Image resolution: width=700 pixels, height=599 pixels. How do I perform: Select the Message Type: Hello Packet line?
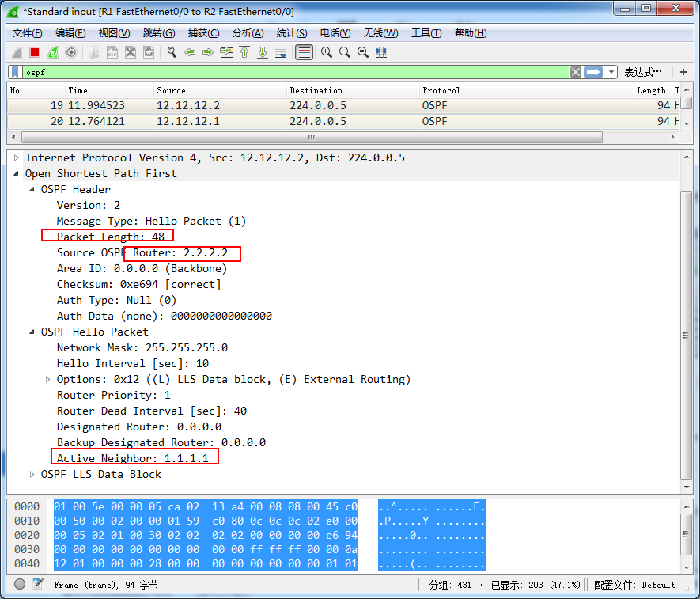(151, 221)
